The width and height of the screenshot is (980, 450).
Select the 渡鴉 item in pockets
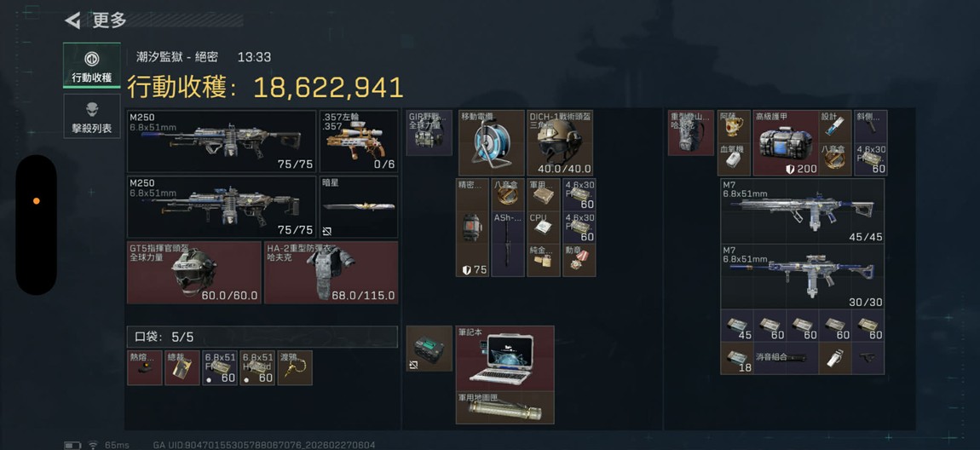pyautogui.click(x=295, y=367)
